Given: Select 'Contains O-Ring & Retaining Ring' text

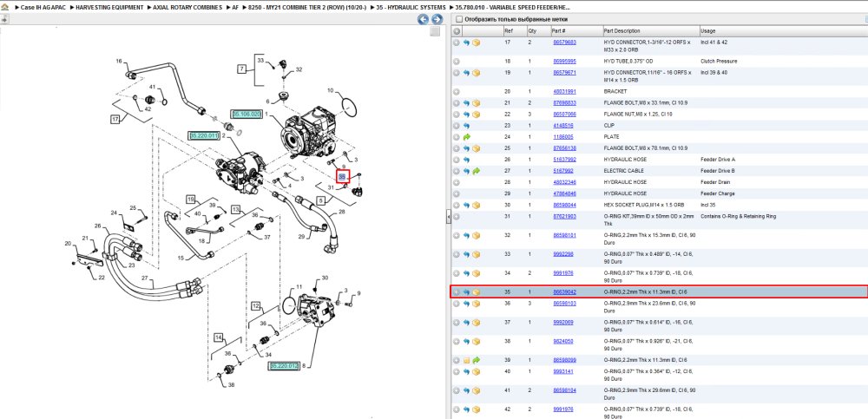Looking at the screenshot, I should click(739, 216).
